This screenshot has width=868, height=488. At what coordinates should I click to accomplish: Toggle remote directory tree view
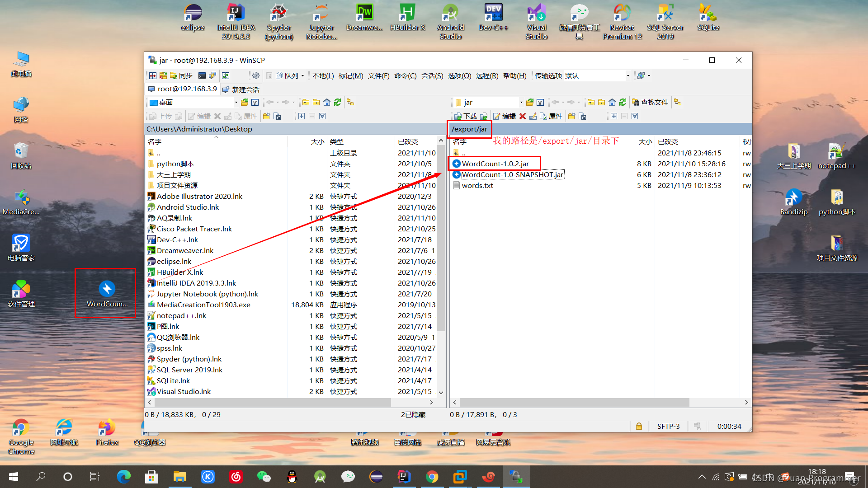(678, 103)
